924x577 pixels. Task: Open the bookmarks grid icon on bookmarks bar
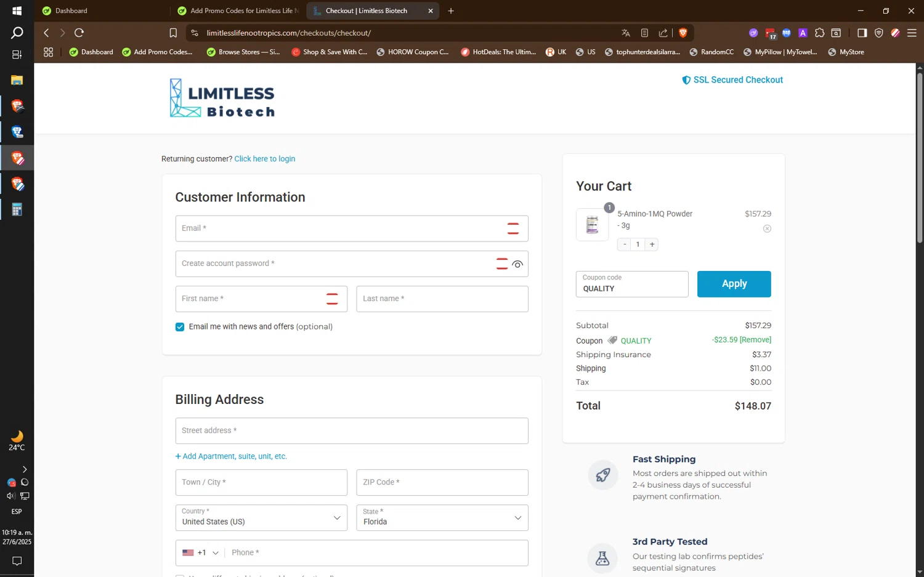[x=48, y=52]
